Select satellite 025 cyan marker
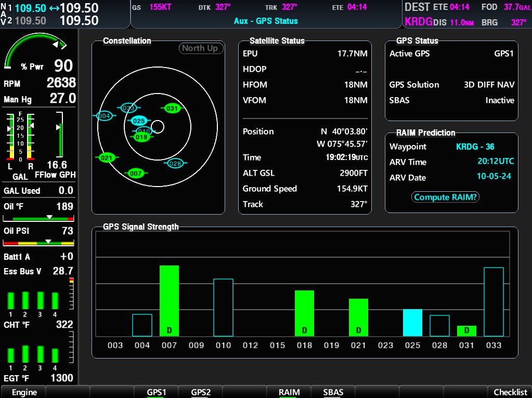 click(x=138, y=121)
